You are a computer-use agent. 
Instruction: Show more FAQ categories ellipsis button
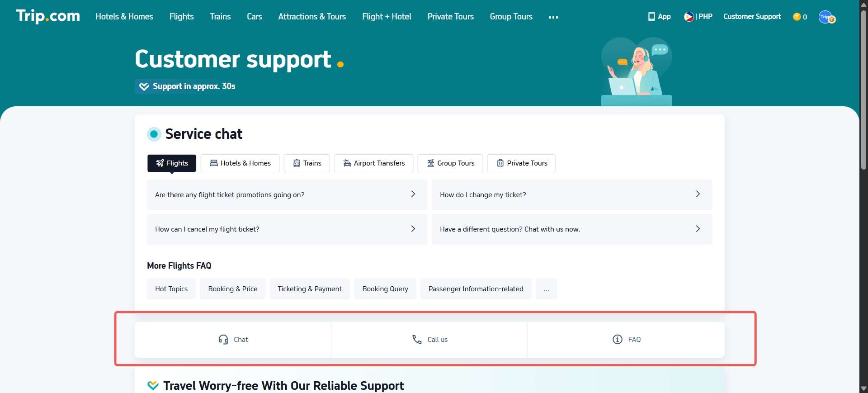pos(546,289)
